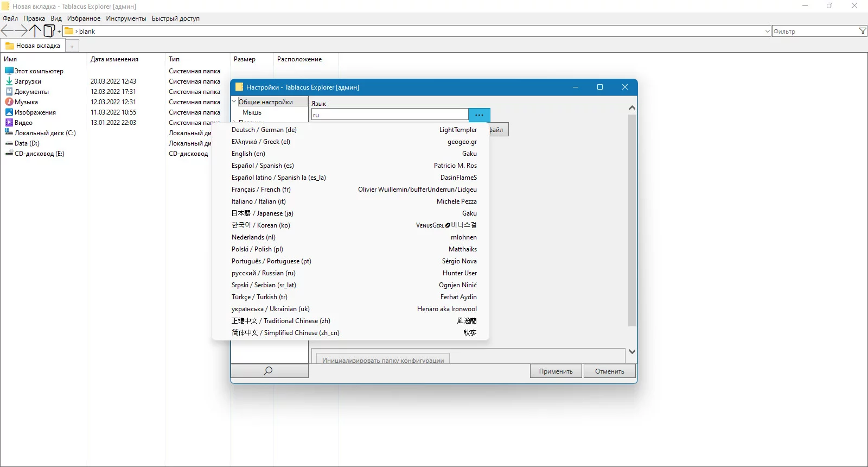This screenshot has width=868, height=467.
Task: Click the Back navigation arrow
Action: coord(7,31)
